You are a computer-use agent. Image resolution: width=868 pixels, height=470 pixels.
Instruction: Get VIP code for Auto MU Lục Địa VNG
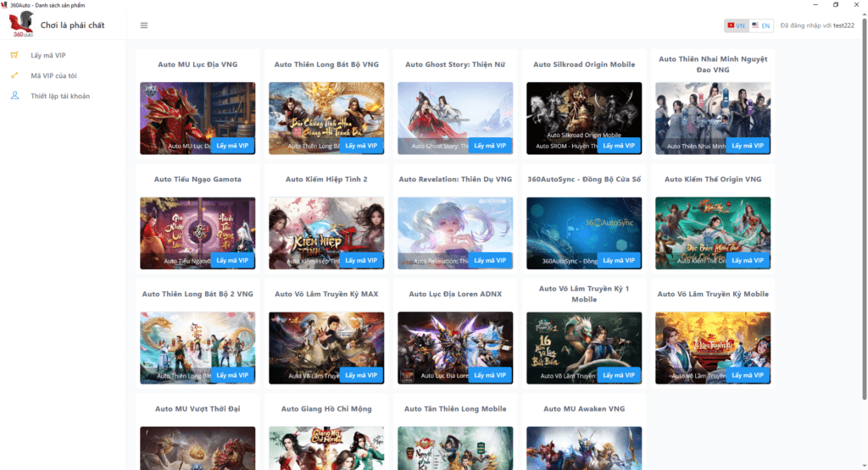(232, 146)
